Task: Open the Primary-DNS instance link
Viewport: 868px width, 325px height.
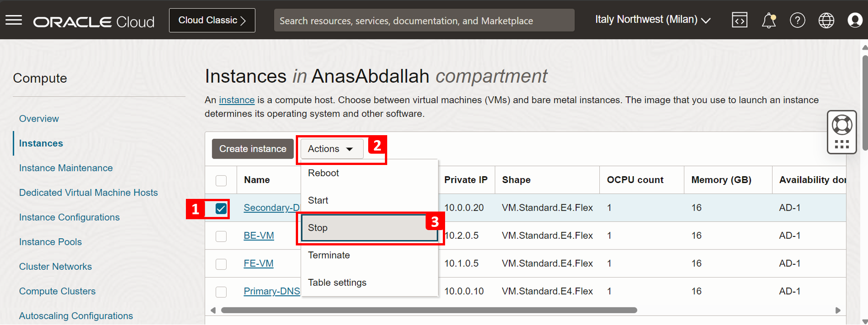Action: (272, 291)
